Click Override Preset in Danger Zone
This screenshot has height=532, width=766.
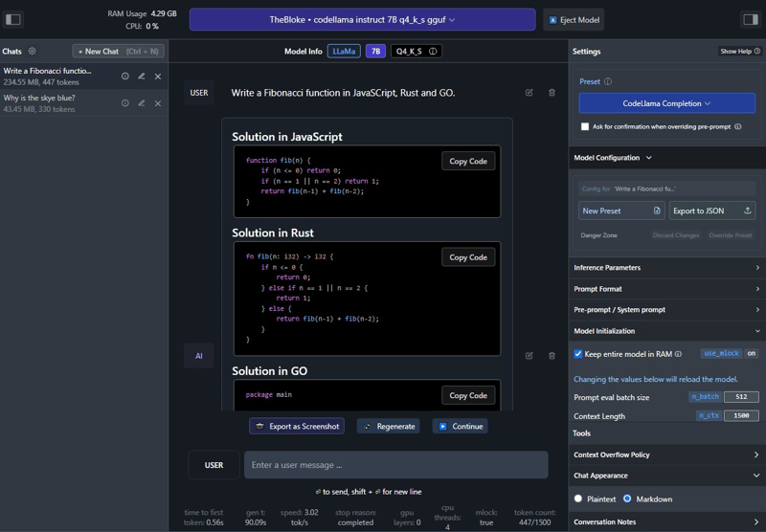click(x=731, y=235)
